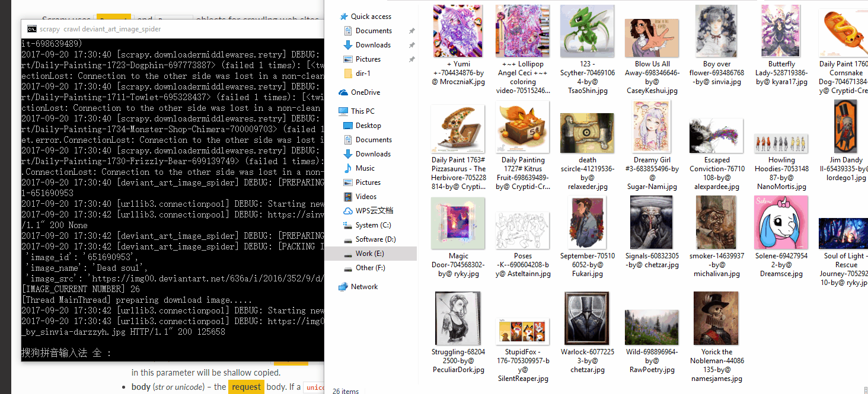The height and width of the screenshot is (394, 868).
Task: Select the September image thumbnail by Fukari
Action: tap(588, 223)
